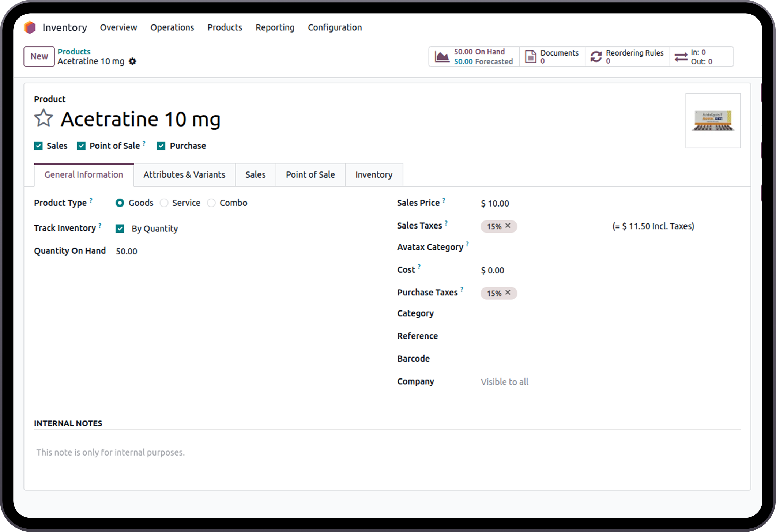
Task: Click the In/Out transfer arrows icon
Action: point(681,57)
